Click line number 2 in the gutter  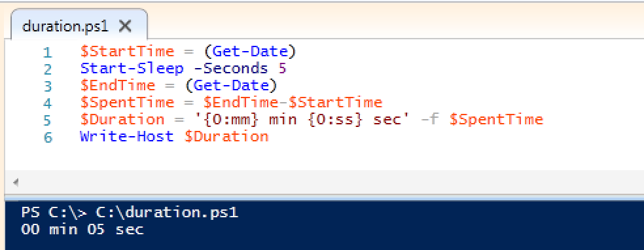point(48,69)
